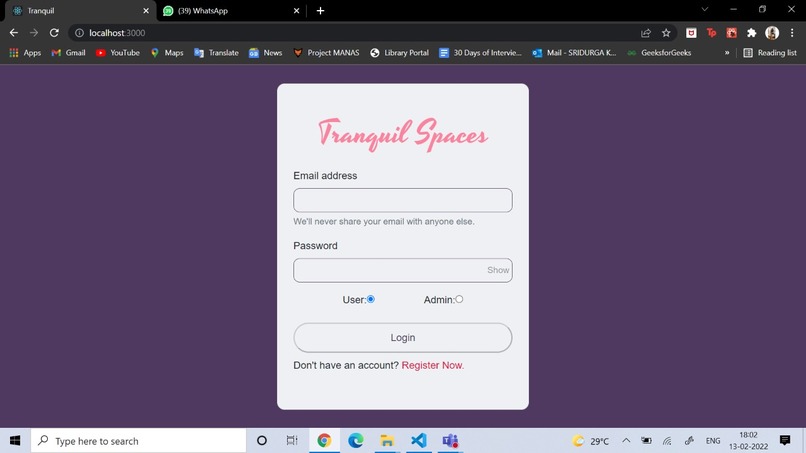Open the red puzzle-block extension icon
This screenshot has width=806, height=453.
pos(731,33)
